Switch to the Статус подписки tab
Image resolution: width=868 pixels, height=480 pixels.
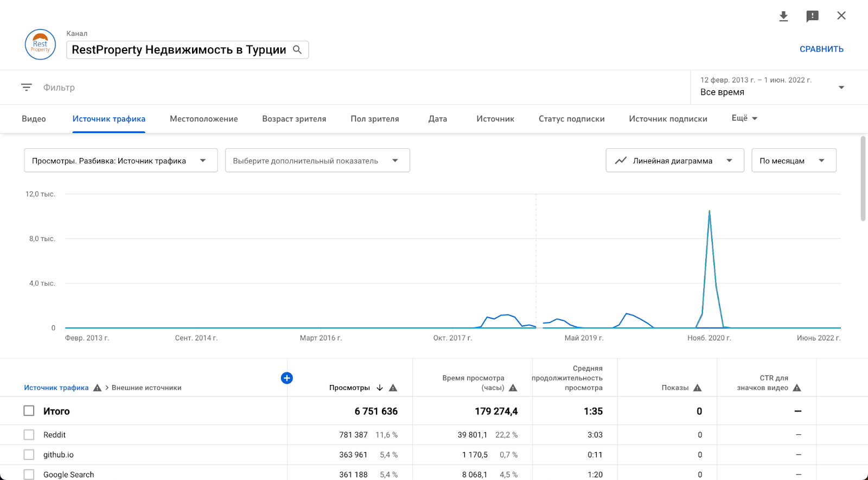572,119
